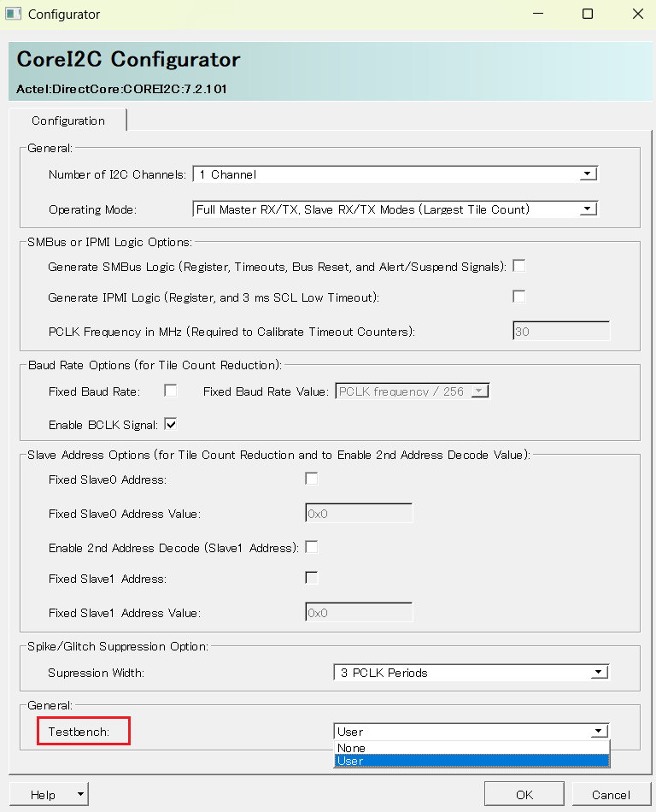Expand the Operating Mode dropdown
This screenshot has width=656, height=812.
tap(588, 209)
